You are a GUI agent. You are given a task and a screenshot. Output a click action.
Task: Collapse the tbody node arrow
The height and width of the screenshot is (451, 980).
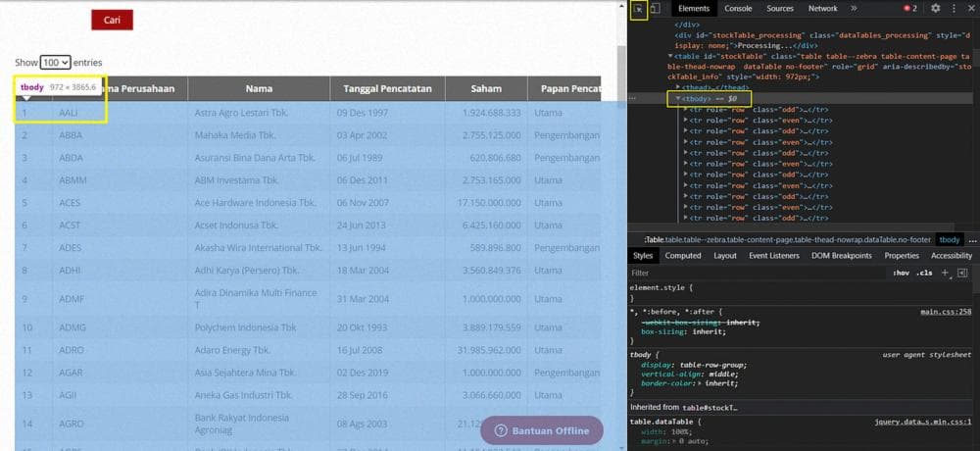click(x=678, y=98)
